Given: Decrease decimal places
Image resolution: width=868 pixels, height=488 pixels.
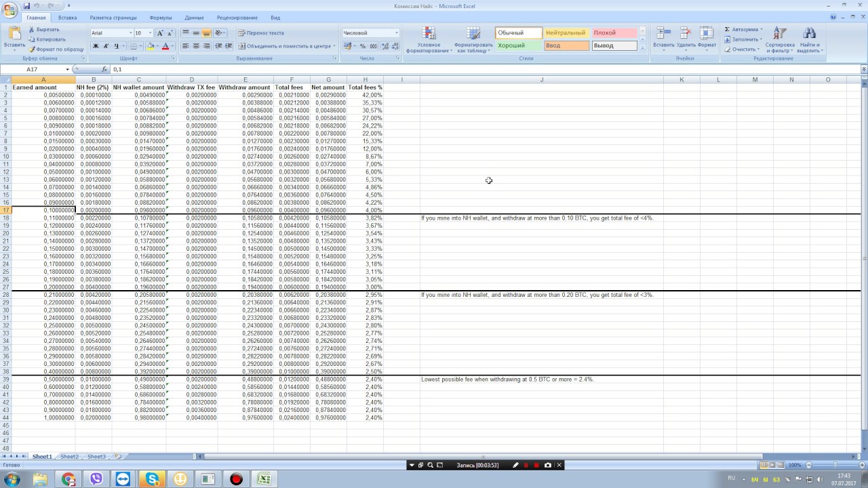Looking at the screenshot, I should (395, 46).
